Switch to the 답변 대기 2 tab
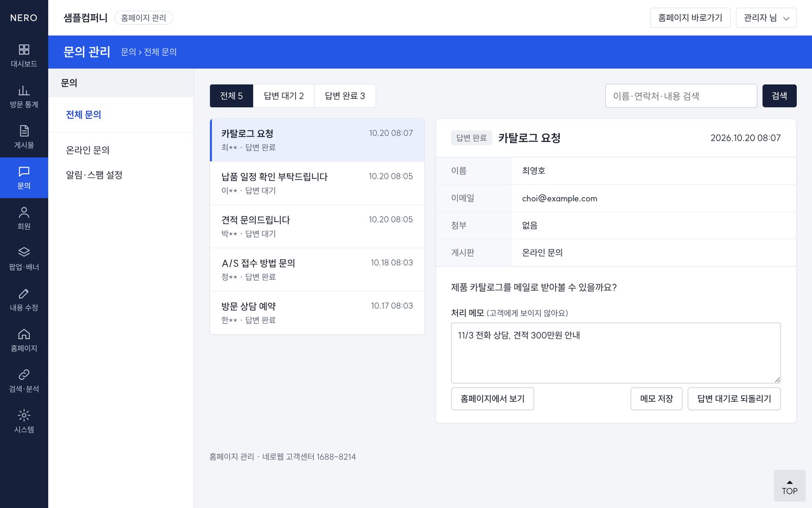 coord(284,96)
